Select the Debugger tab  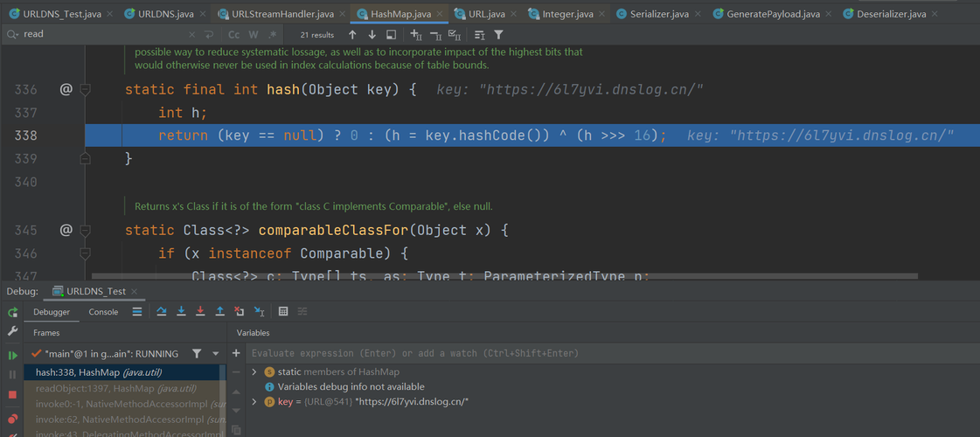click(52, 312)
